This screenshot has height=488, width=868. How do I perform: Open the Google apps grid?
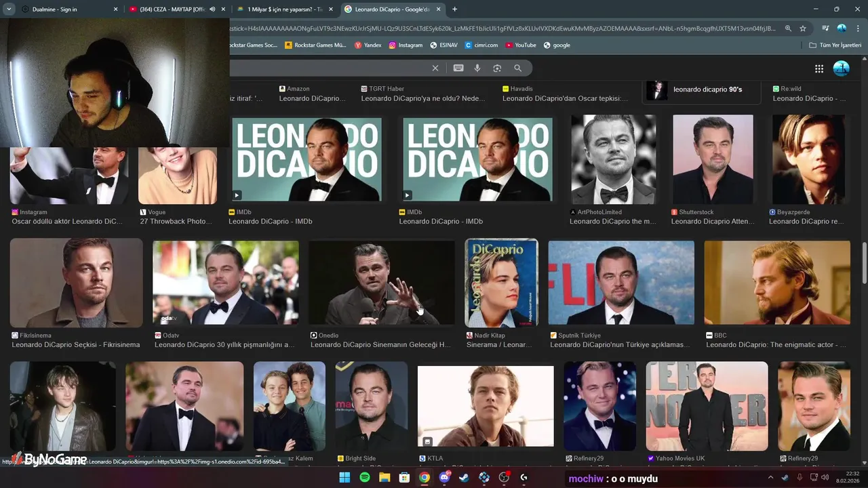(819, 68)
